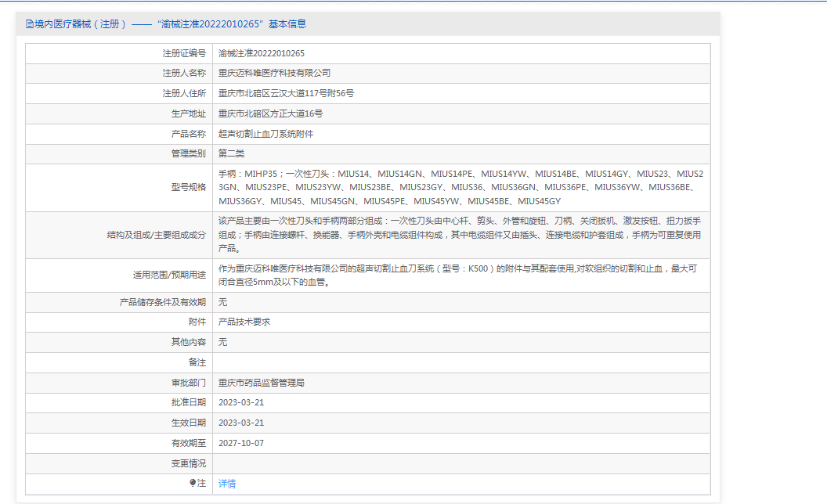
Task: Click the 渝械注准20222010265 value in the table
Action: pos(262,53)
